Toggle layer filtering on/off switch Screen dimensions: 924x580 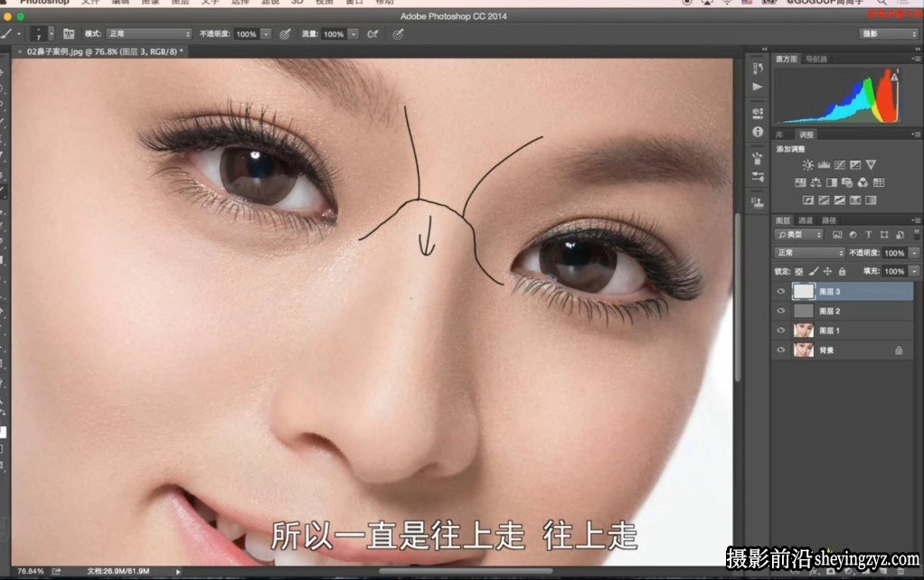(917, 234)
